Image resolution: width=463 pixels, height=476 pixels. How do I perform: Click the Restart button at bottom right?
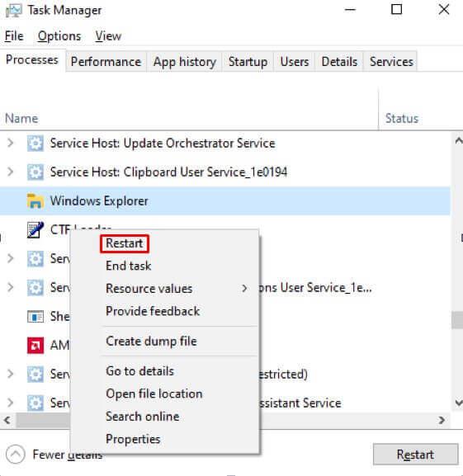click(x=415, y=455)
